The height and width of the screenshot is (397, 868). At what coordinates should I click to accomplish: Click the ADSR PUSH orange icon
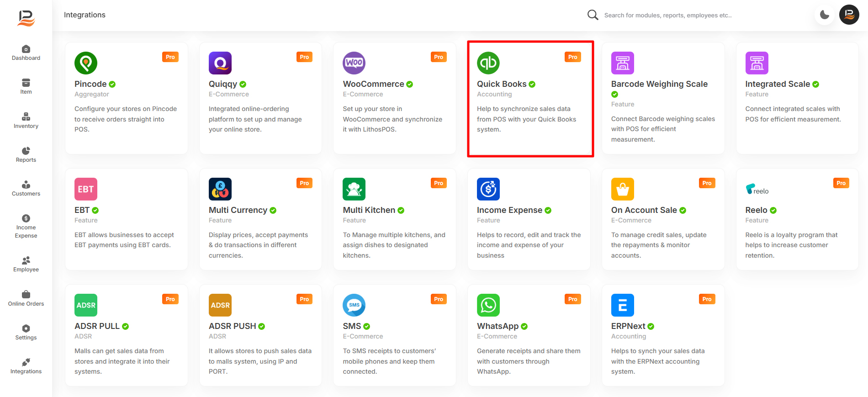(220, 305)
